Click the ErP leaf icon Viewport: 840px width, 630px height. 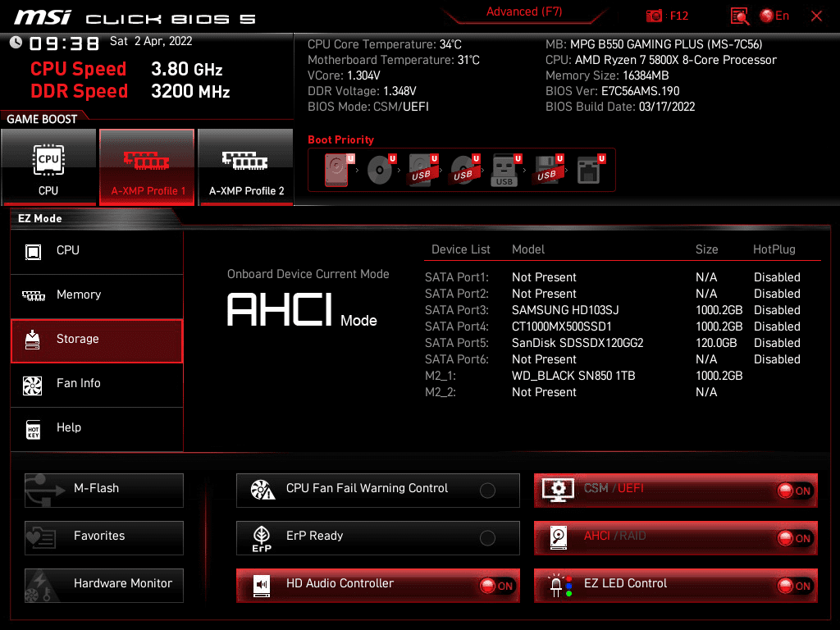pyautogui.click(x=262, y=538)
